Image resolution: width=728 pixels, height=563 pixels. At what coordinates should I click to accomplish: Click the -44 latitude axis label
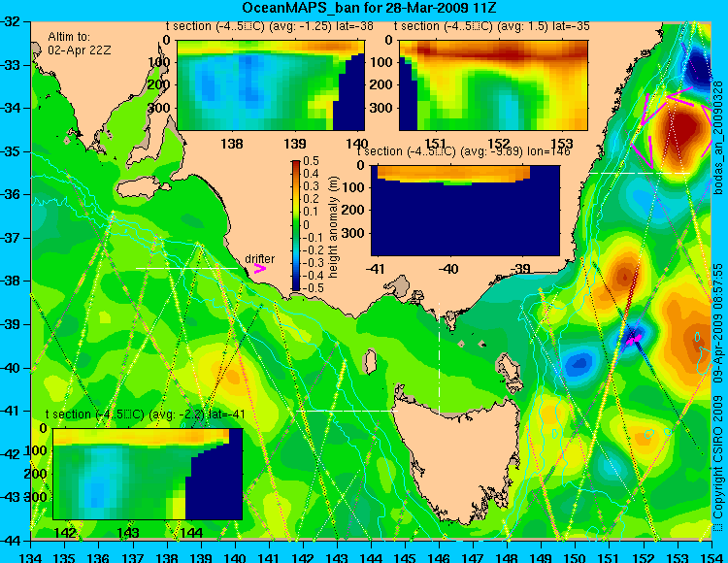click(x=12, y=541)
